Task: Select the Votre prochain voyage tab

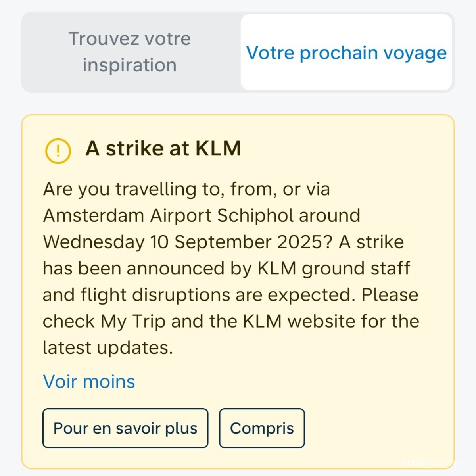Action: pos(346,52)
